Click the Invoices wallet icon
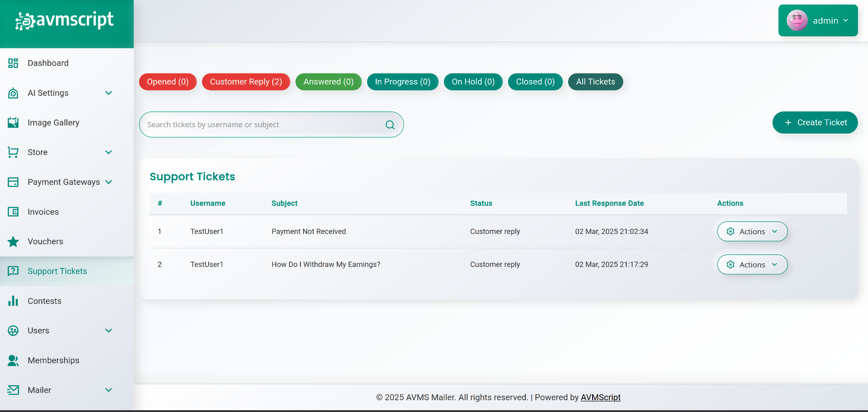Screen dimensions: 868x412 coord(13,212)
